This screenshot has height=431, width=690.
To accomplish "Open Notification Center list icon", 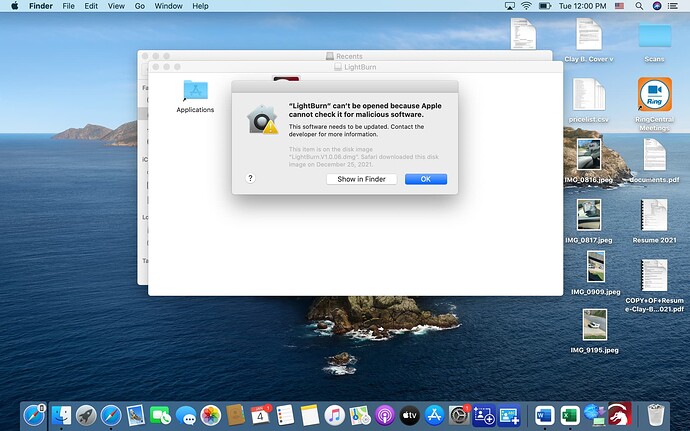I will [x=673, y=6].
